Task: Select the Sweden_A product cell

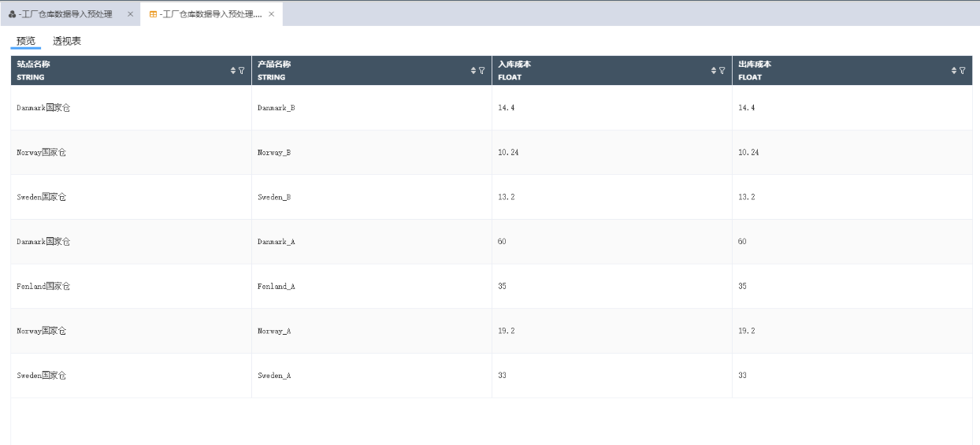Action: [372, 376]
